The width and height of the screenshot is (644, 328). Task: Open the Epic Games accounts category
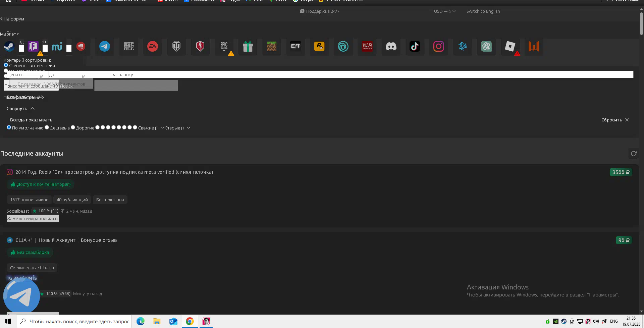coord(224,46)
